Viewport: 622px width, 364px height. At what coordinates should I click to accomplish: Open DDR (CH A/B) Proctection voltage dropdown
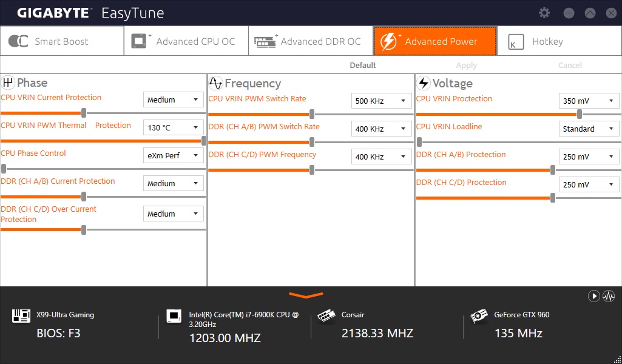(589, 157)
